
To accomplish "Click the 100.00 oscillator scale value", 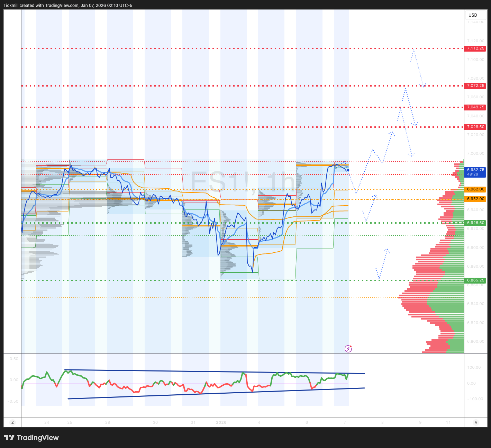I will (x=474, y=367).
